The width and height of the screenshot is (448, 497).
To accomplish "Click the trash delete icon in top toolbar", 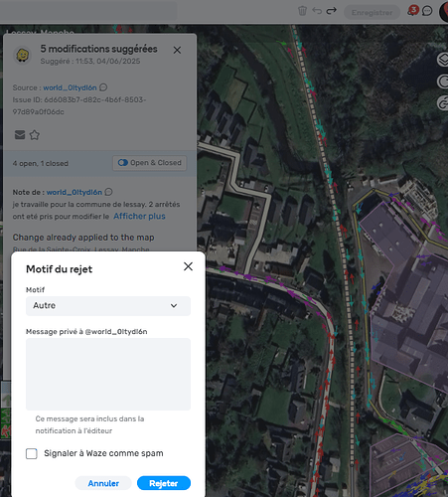I will (x=302, y=11).
